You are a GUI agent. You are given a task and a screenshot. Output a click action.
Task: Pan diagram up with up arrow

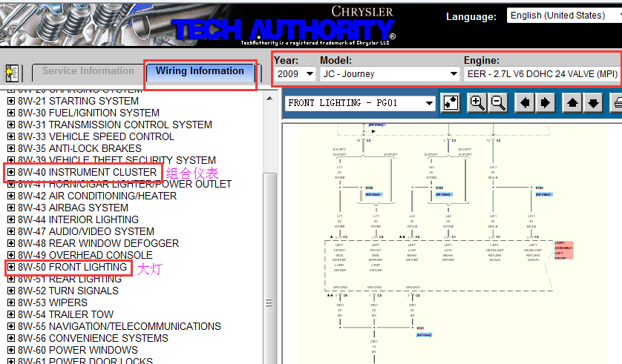(572, 103)
